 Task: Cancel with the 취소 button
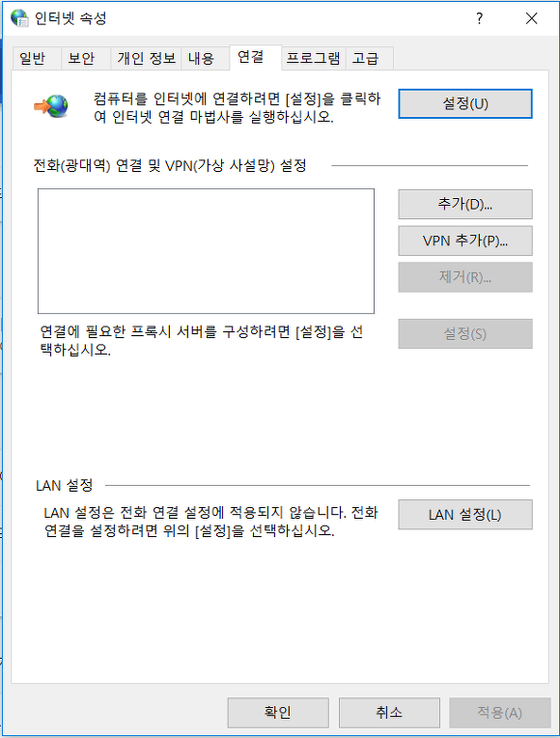pyautogui.click(x=389, y=713)
